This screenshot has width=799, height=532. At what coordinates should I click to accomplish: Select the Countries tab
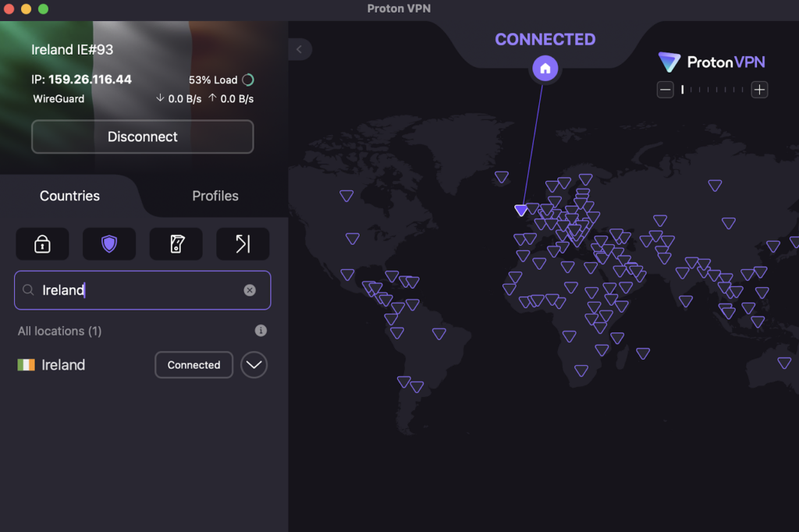tap(69, 196)
